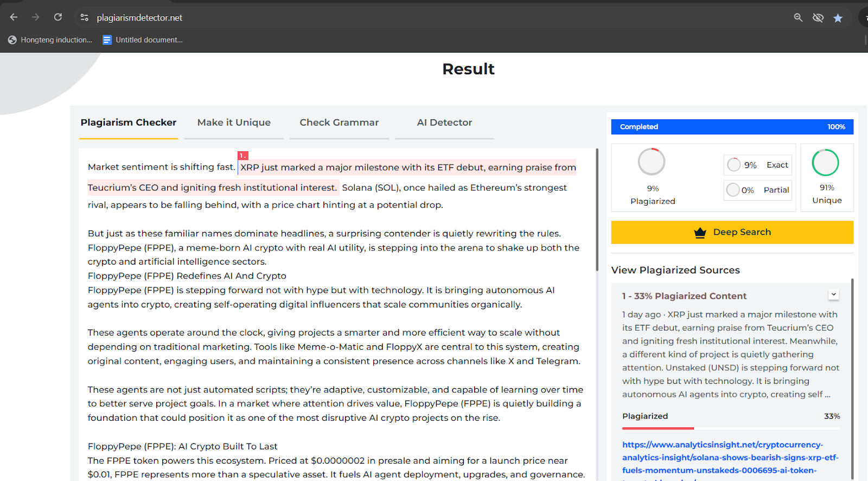The width and height of the screenshot is (868, 481).
Task: Click 'FloppyPepe (FPPE) Redefines AI And Crypto' line
Action: coord(187,276)
